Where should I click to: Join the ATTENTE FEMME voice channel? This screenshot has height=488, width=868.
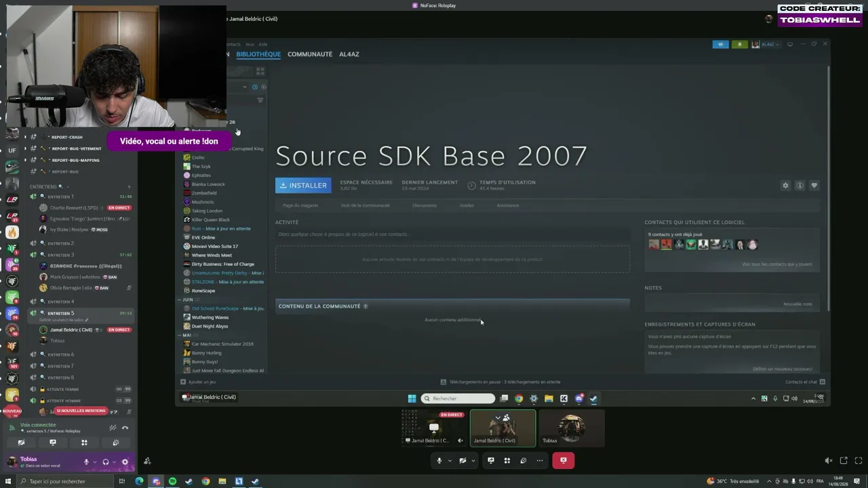[x=62, y=389]
